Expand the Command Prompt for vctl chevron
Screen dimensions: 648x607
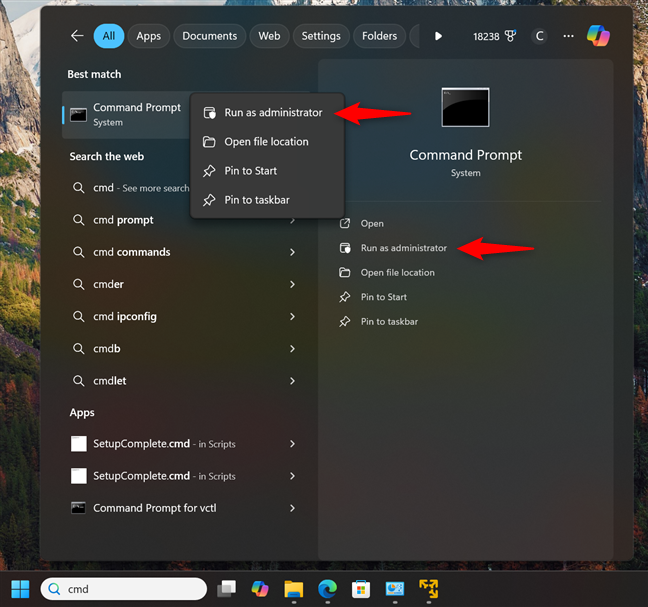point(292,508)
